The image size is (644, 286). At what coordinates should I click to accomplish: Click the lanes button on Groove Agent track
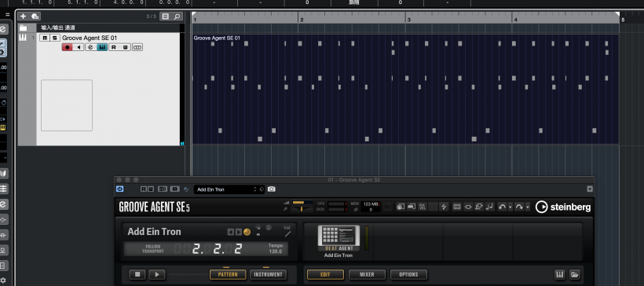tap(137, 47)
